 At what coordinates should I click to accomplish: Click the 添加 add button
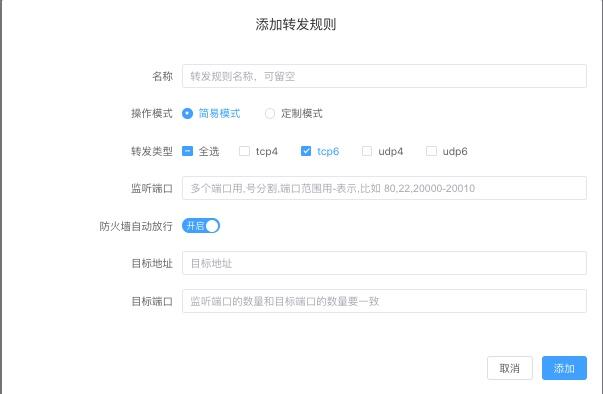[564, 368]
